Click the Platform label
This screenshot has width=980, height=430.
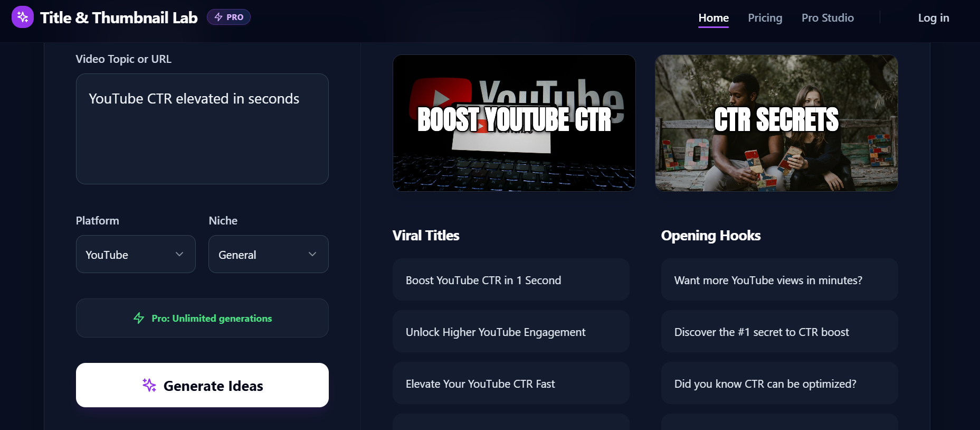pos(98,221)
